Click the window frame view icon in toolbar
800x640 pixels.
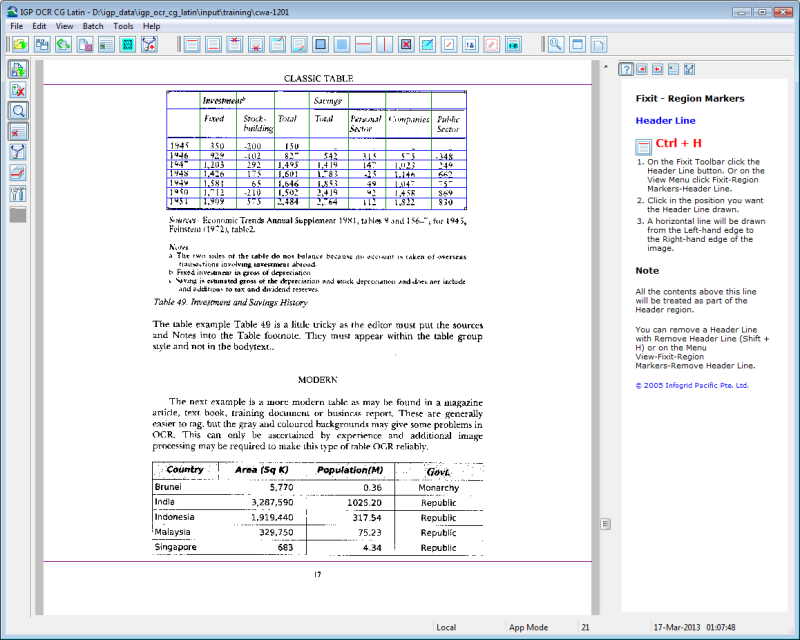(x=577, y=44)
